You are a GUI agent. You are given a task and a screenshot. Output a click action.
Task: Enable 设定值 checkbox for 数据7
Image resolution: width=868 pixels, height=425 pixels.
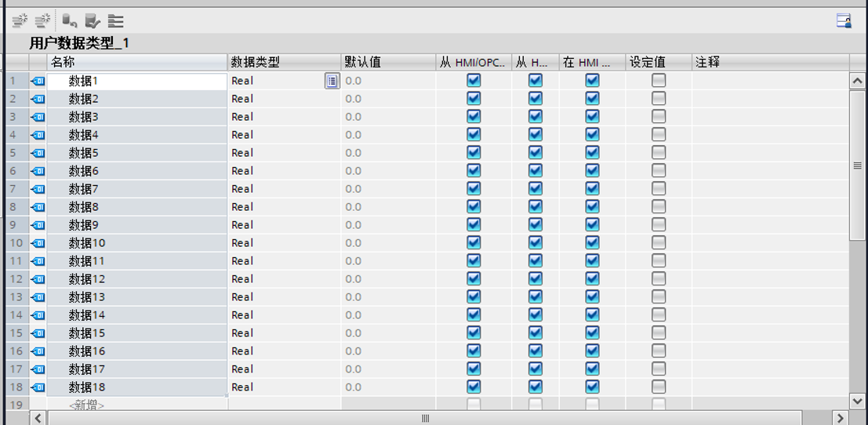658,189
